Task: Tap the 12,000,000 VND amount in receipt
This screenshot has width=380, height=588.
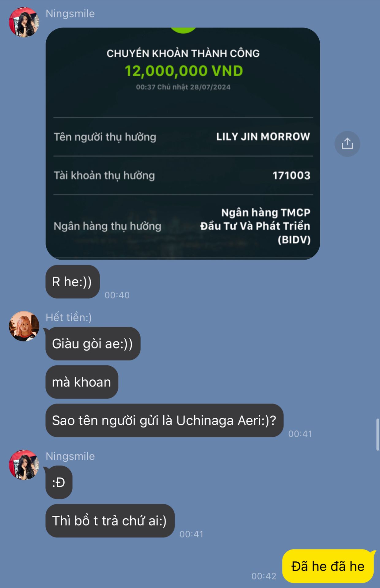Action: 184,71
